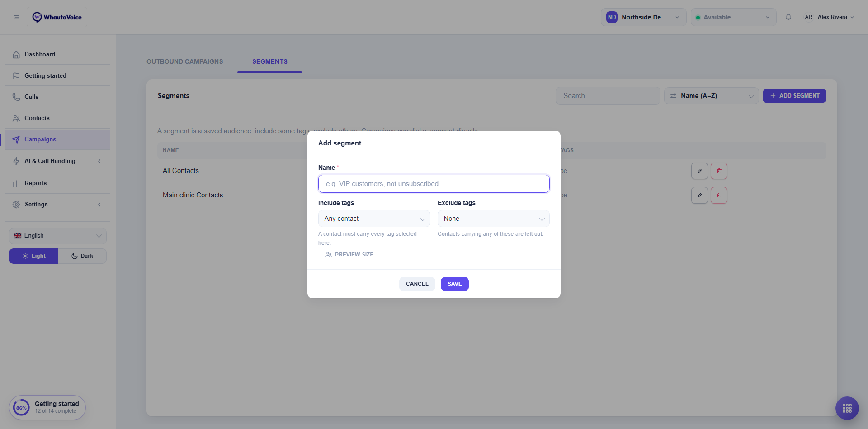Delete the All Contacts segment

tap(719, 171)
